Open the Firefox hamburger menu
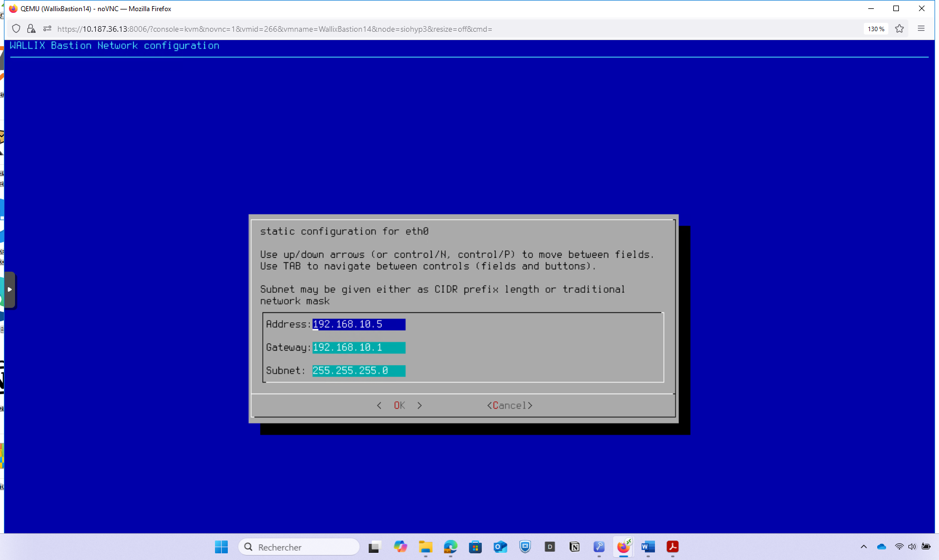939x560 pixels. pyautogui.click(x=921, y=29)
